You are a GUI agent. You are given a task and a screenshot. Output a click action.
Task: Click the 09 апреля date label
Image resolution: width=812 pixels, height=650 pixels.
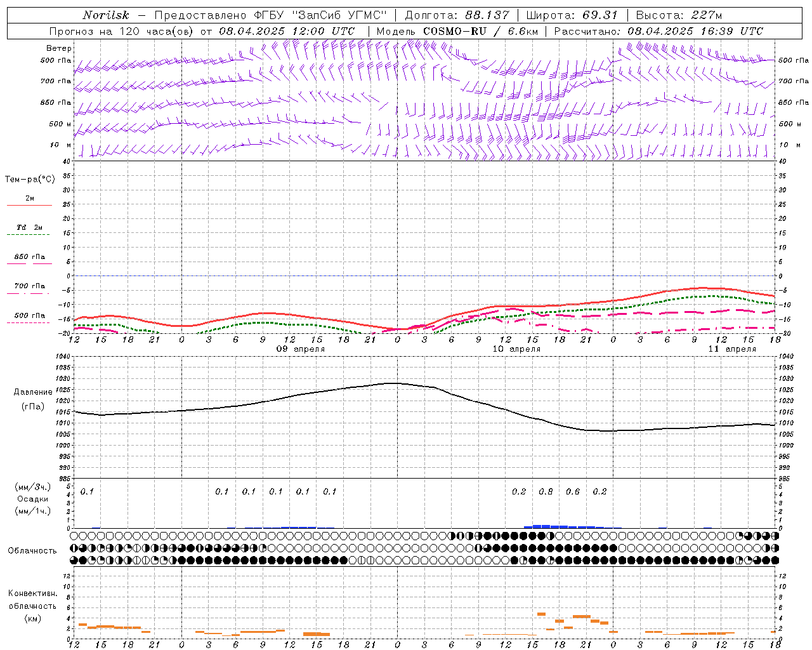(301, 349)
